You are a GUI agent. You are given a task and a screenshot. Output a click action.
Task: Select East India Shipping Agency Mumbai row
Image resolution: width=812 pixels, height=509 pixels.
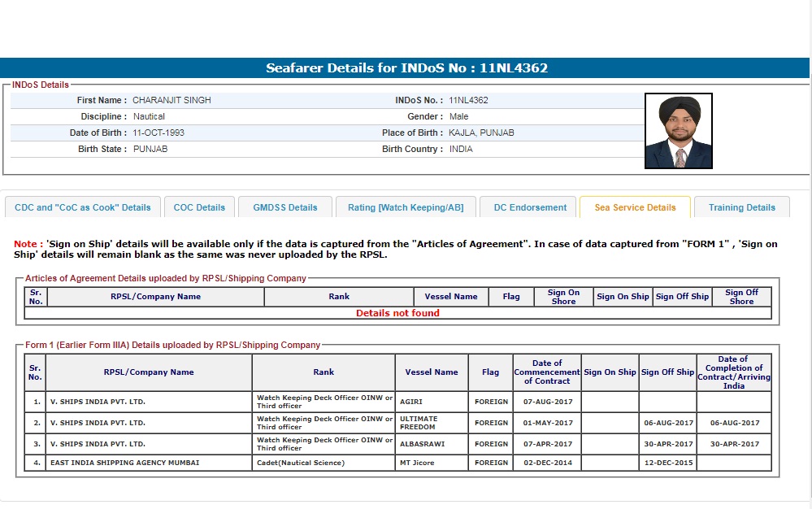pyautogui.click(x=124, y=463)
